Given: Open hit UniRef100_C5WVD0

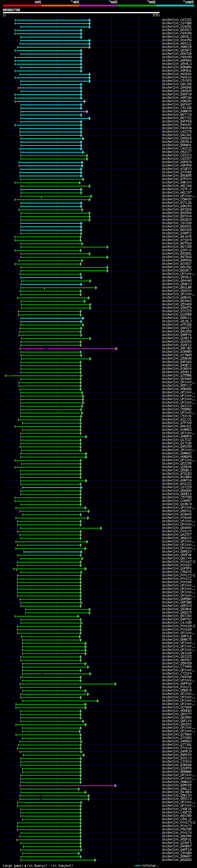Looking at the screenshot, I should click(x=177, y=200).
